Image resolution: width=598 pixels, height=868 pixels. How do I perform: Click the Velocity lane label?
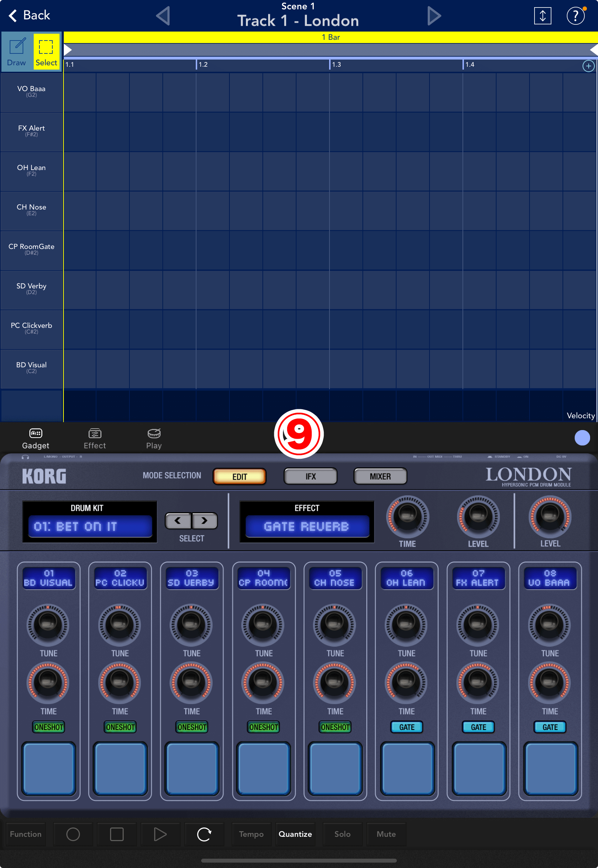pos(580,415)
